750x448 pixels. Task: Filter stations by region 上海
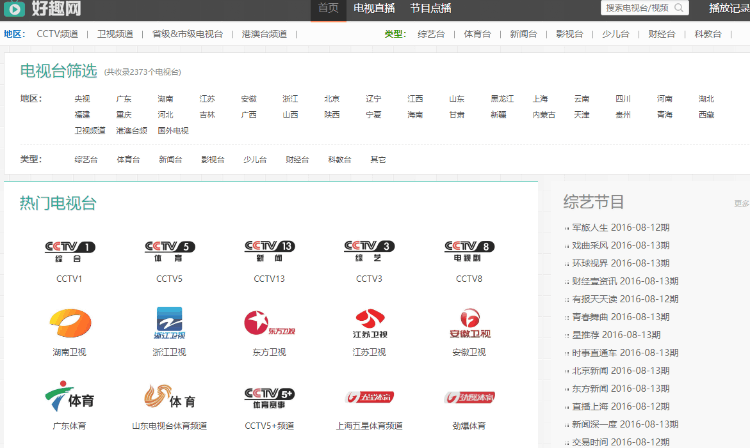click(x=540, y=98)
